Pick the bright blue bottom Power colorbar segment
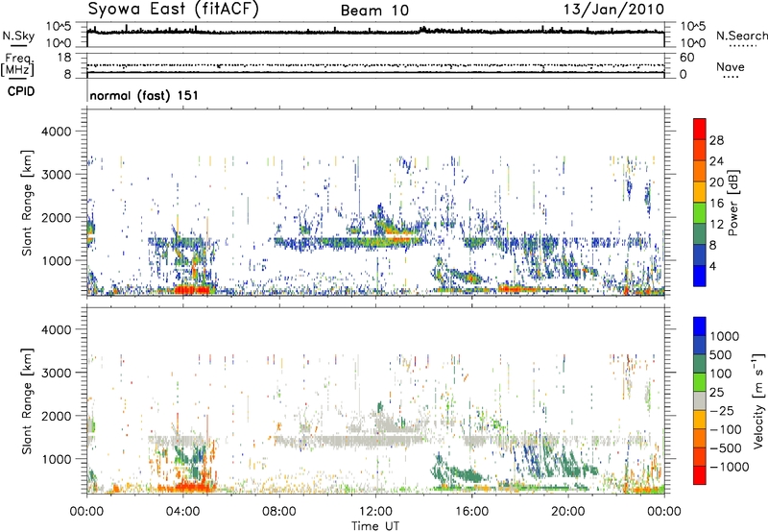 point(700,277)
